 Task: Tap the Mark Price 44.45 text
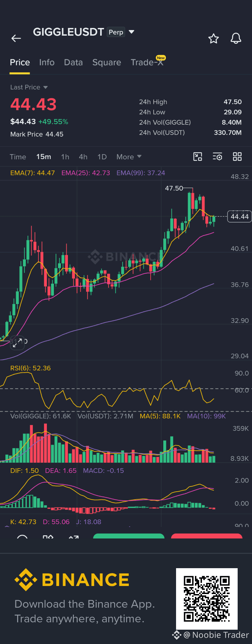37,135
